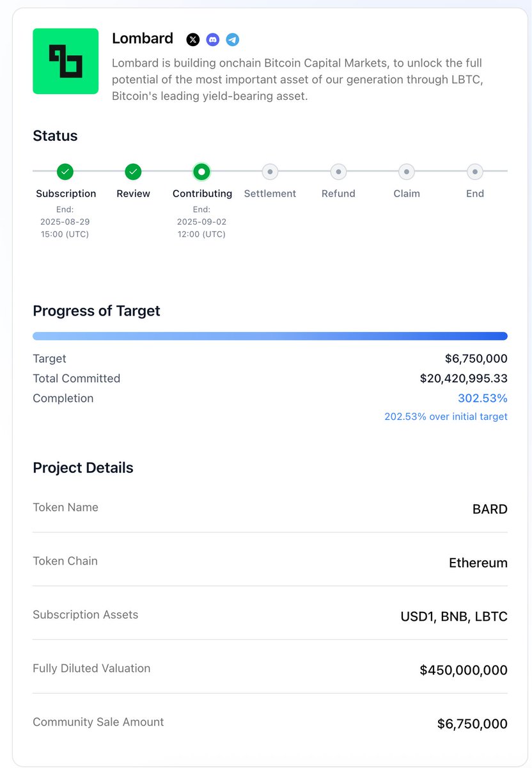Click the "Status" section heading

55,136
